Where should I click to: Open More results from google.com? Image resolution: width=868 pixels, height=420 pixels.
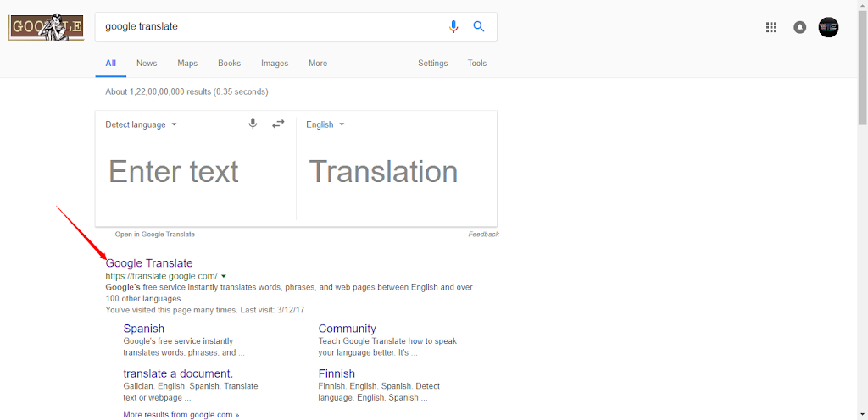coord(181,415)
